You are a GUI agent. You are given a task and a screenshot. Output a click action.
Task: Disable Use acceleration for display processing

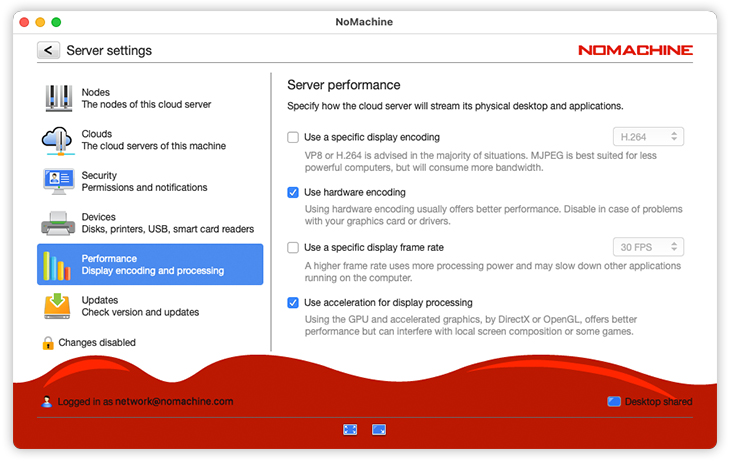[293, 302]
